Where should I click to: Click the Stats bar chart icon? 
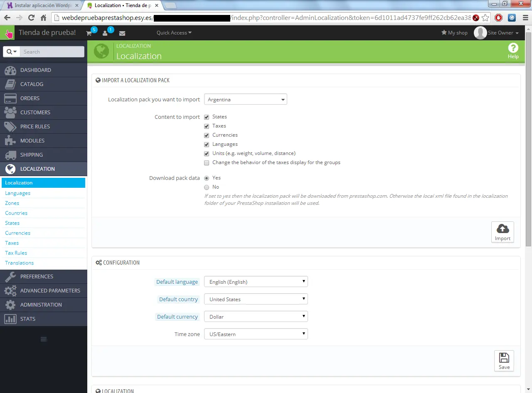click(10, 319)
